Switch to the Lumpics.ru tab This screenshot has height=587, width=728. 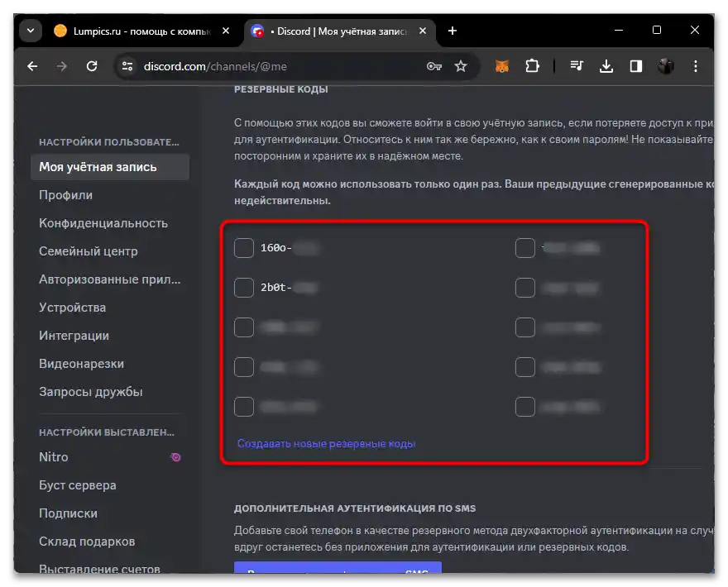tap(141, 31)
